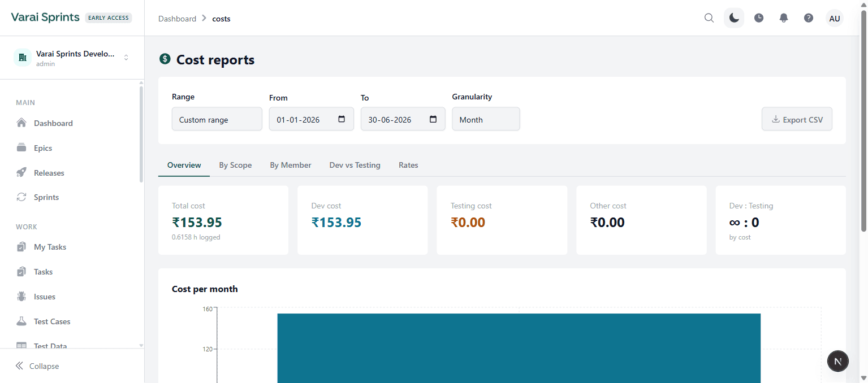The image size is (868, 383).
Task: Click the Sprints cycle icon
Action: [21, 197]
